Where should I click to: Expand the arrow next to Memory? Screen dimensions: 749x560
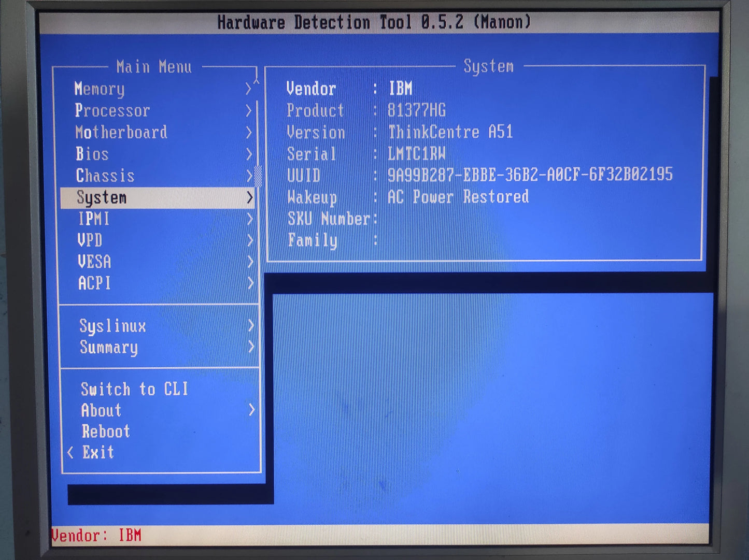tap(248, 89)
